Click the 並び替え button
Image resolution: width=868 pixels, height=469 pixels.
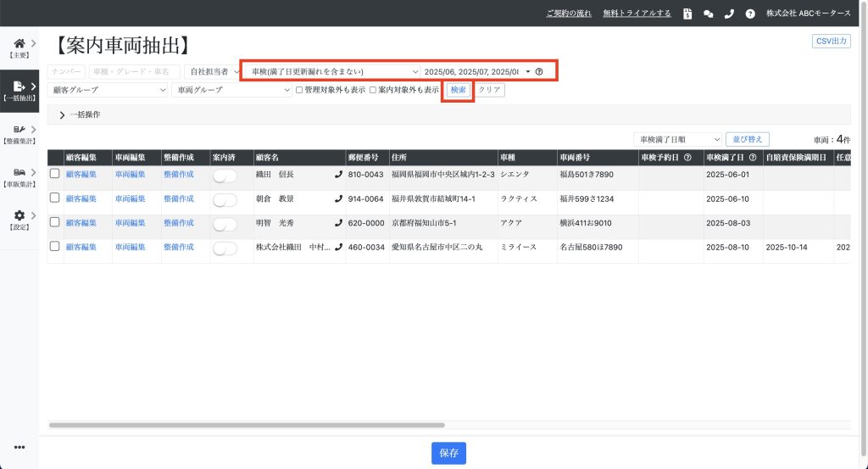(x=748, y=140)
